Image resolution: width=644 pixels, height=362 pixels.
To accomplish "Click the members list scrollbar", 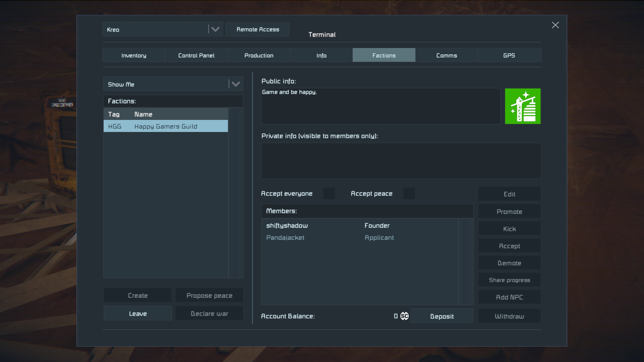I will click(x=466, y=261).
